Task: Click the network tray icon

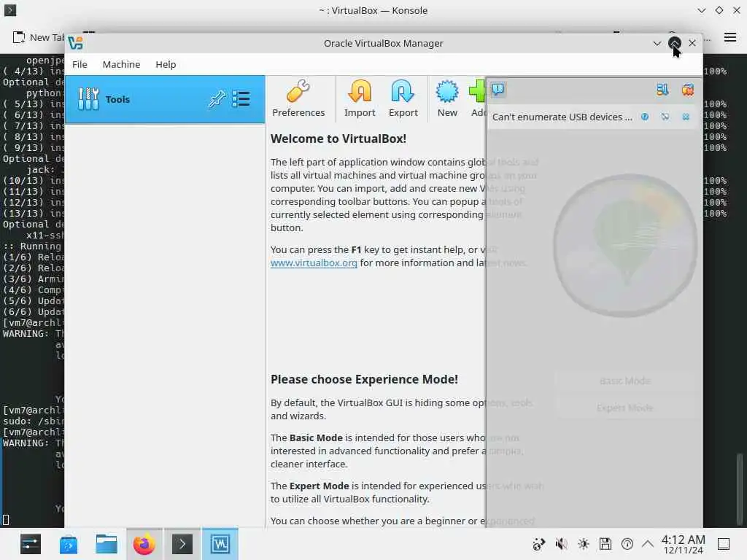Action: (x=627, y=544)
